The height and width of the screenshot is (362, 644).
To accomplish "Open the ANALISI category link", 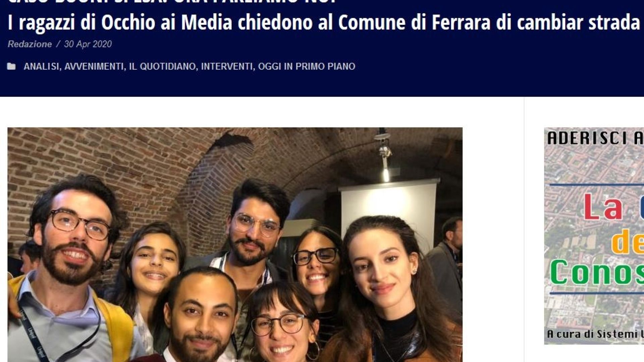I will [41, 66].
